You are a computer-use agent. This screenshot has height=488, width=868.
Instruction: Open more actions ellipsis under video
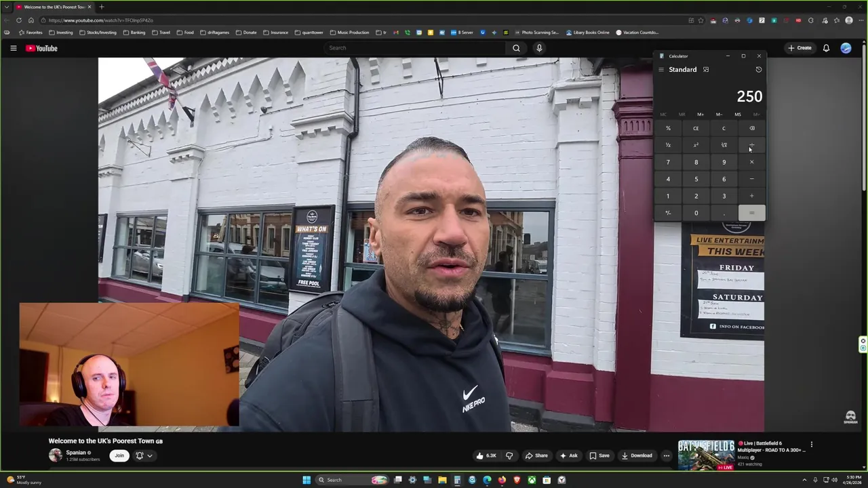coord(666,455)
